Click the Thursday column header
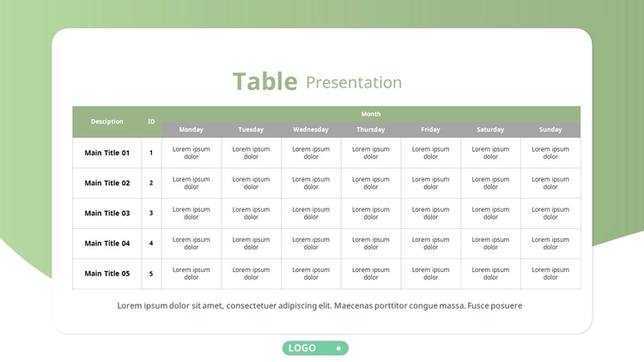Viewport: 644px width, 362px height. click(x=371, y=130)
